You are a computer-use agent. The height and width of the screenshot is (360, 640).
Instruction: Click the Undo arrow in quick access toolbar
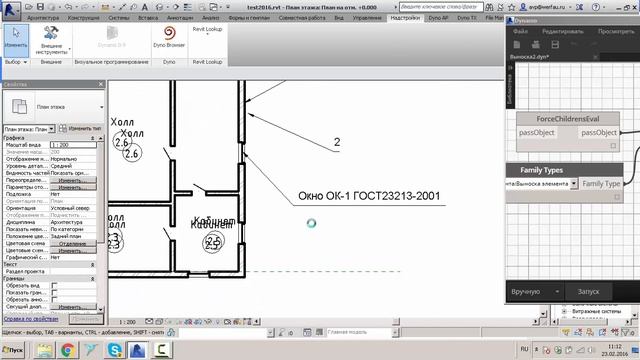68,7
